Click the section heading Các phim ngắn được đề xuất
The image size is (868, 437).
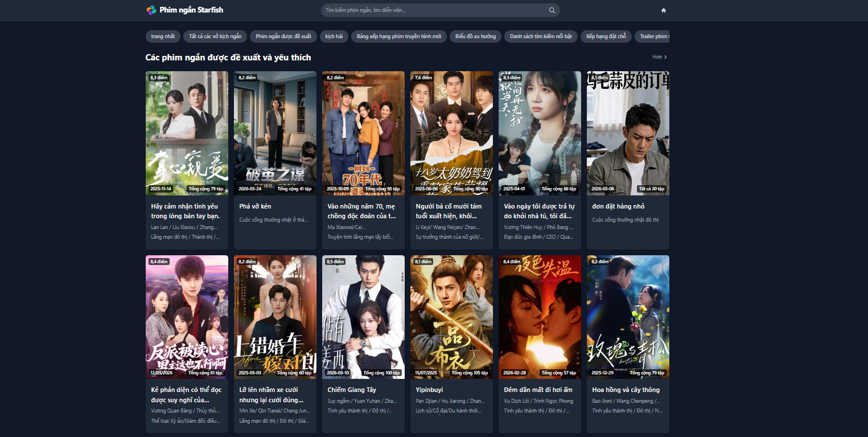click(228, 58)
